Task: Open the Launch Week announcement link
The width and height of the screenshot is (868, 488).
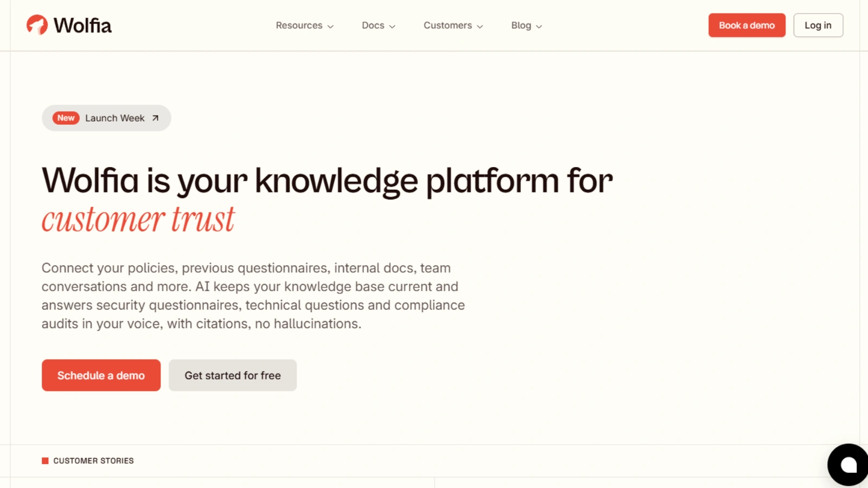Action: (x=106, y=118)
